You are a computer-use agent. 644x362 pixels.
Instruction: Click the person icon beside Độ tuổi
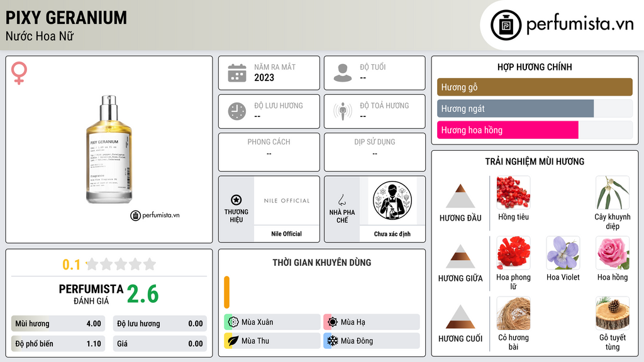(x=343, y=73)
